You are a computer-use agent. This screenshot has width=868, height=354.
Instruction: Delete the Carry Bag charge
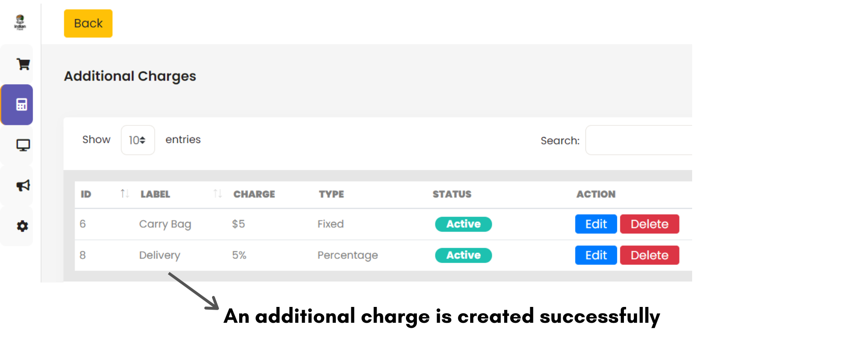[x=649, y=224]
